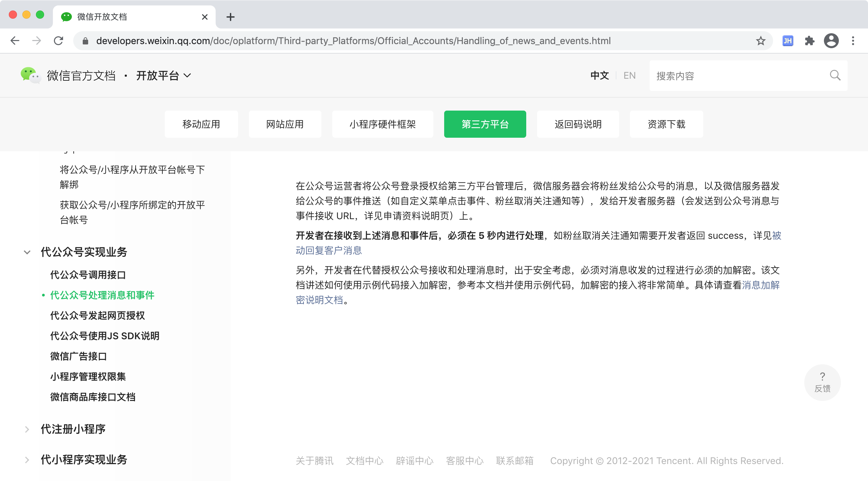Reload the page
The width and height of the screenshot is (868, 481).
tap(59, 41)
